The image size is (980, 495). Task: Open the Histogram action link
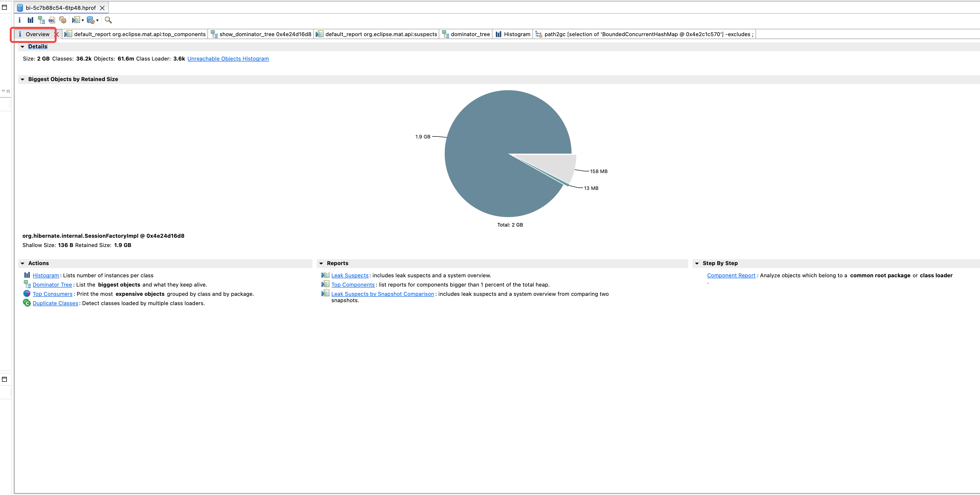[46, 276]
